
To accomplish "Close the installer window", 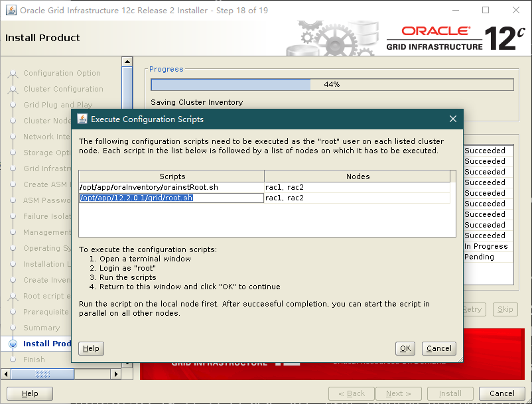I will (516, 10).
